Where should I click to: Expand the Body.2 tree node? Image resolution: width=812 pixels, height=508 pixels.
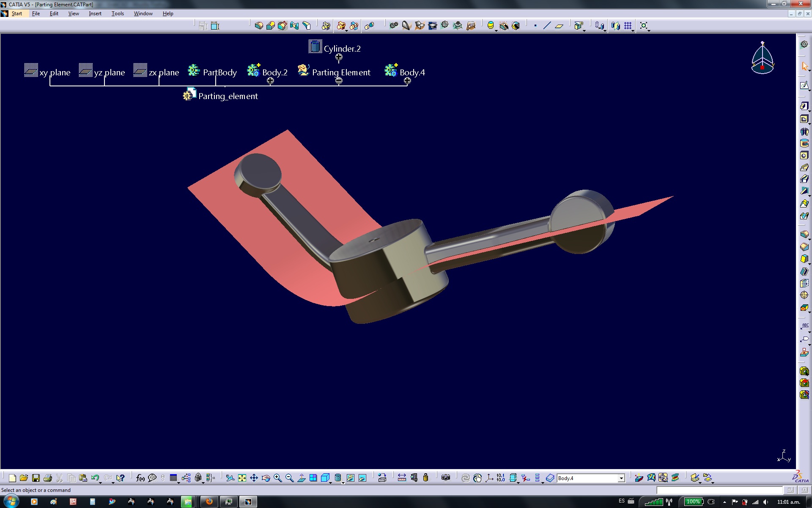pos(270,81)
